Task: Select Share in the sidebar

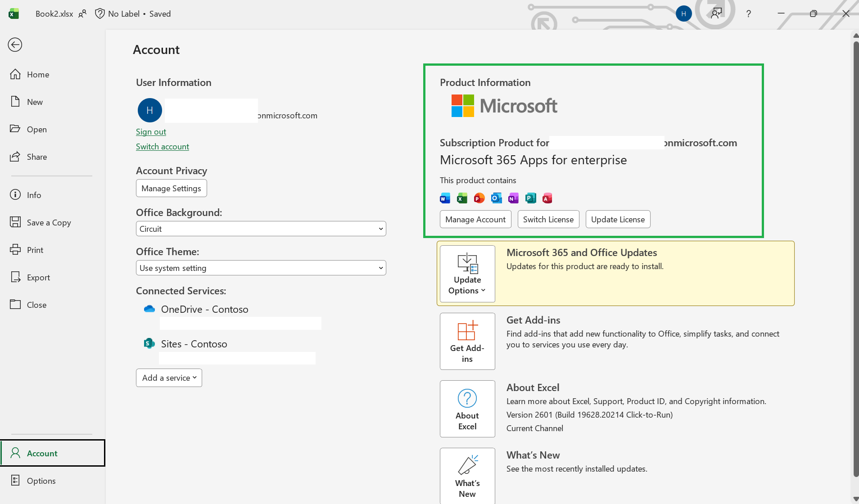Action: (52, 157)
